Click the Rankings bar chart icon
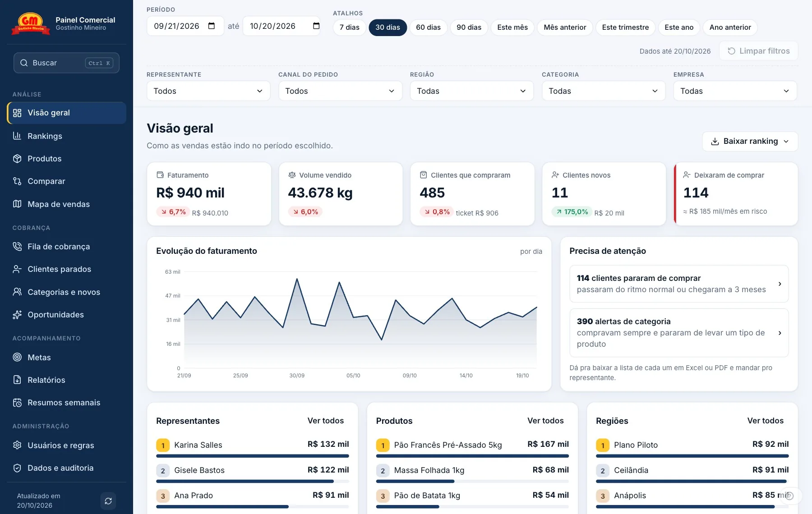 [17, 136]
